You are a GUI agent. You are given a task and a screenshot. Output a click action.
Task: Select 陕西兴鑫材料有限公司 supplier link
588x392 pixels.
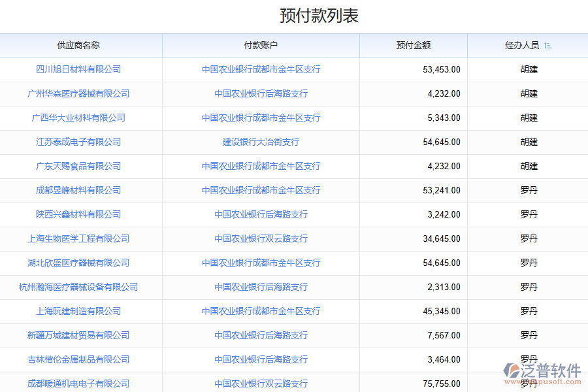78,214
